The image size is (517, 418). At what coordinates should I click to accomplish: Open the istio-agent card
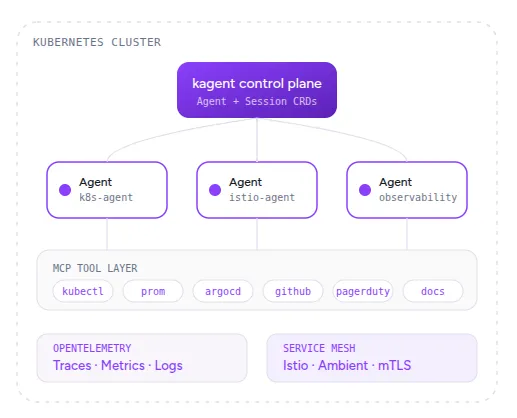coord(257,190)
